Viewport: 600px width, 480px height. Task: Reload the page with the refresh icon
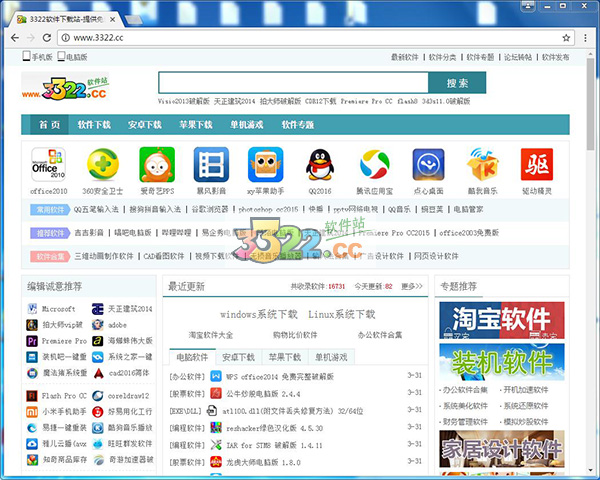[47, 38]
